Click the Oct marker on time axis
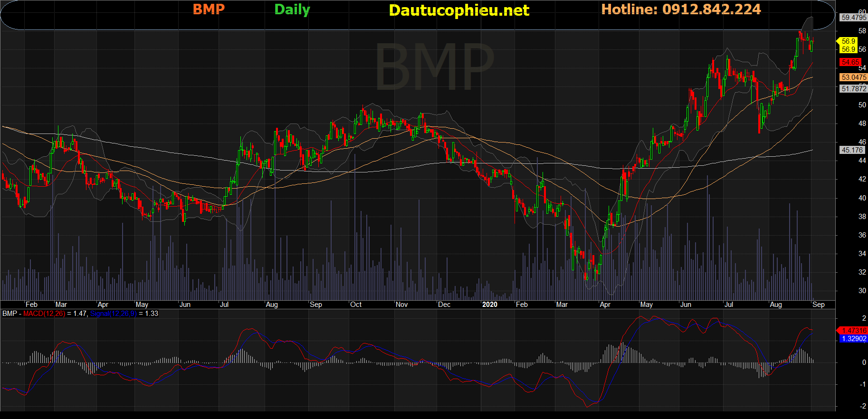Screen dimensions: 868x419 point(356,305)
